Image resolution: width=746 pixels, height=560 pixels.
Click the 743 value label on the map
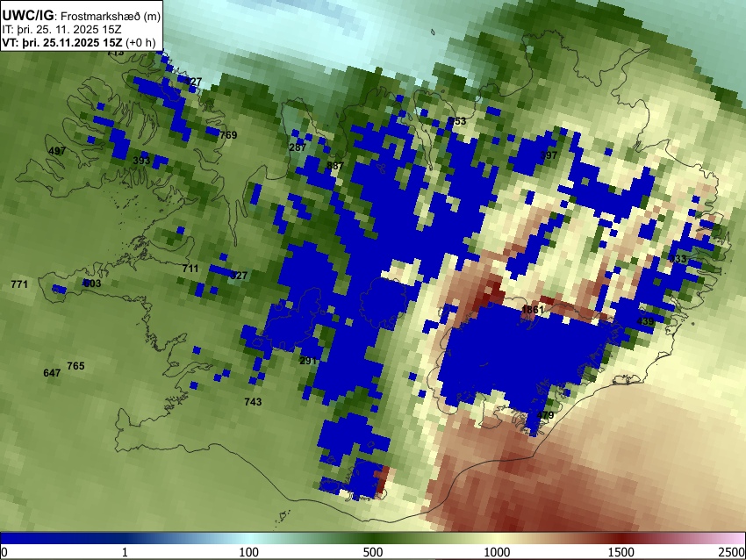pos(253,402)
